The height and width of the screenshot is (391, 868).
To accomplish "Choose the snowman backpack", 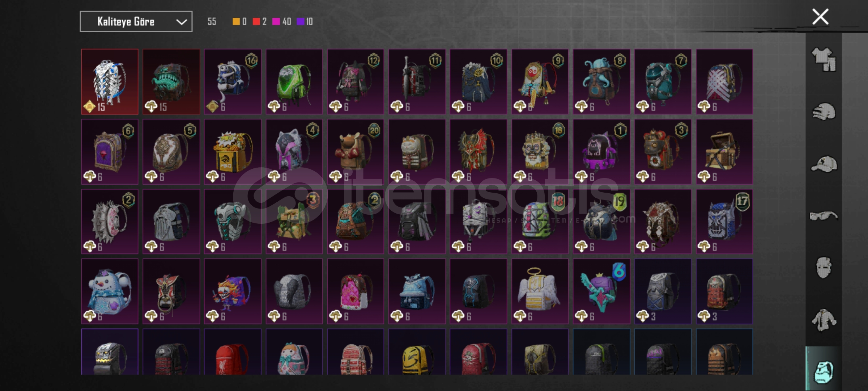I will point(110,291).
